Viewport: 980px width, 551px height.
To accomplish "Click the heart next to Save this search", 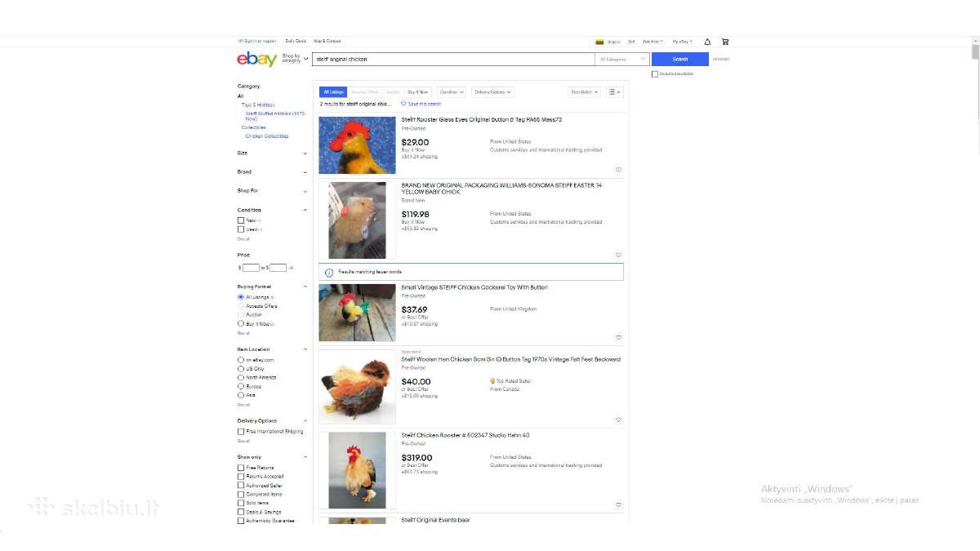I will click(x=403, y=104).
